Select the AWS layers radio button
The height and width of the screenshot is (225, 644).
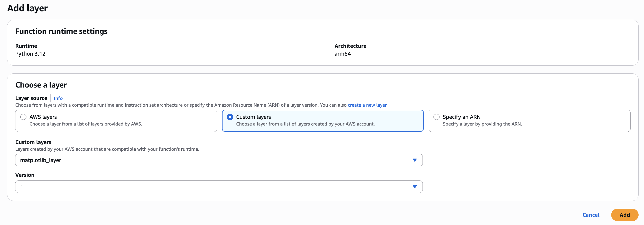click(23, 117)
